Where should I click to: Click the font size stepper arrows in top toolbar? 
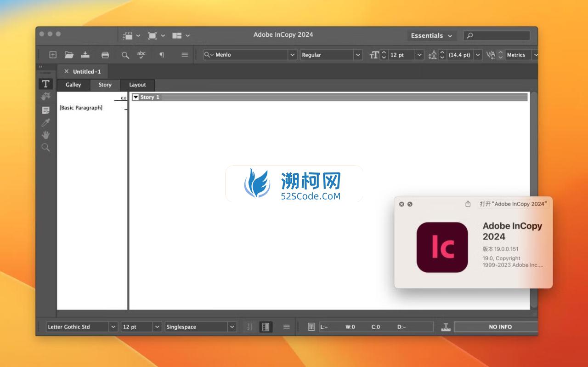coord(384,55)
